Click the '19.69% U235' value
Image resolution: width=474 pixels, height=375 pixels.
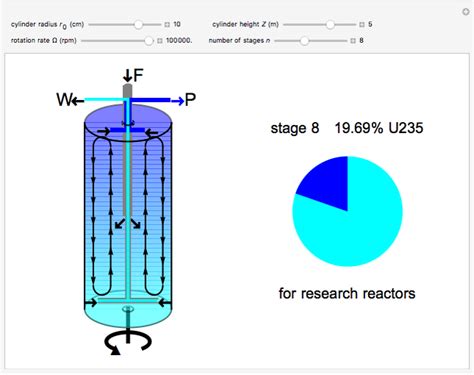coord(379,128)
